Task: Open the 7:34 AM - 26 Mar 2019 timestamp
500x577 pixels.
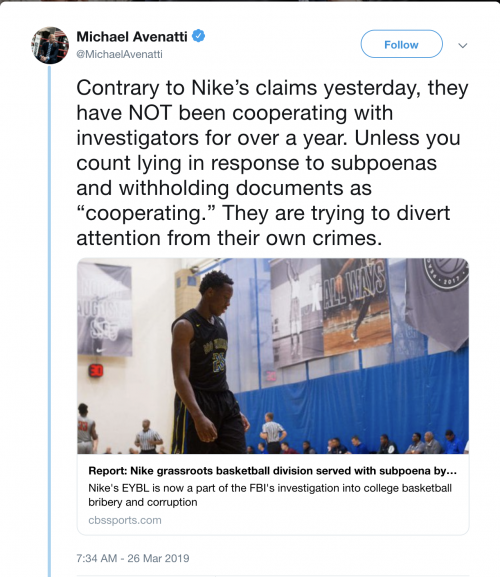Action: click(133, 558)
